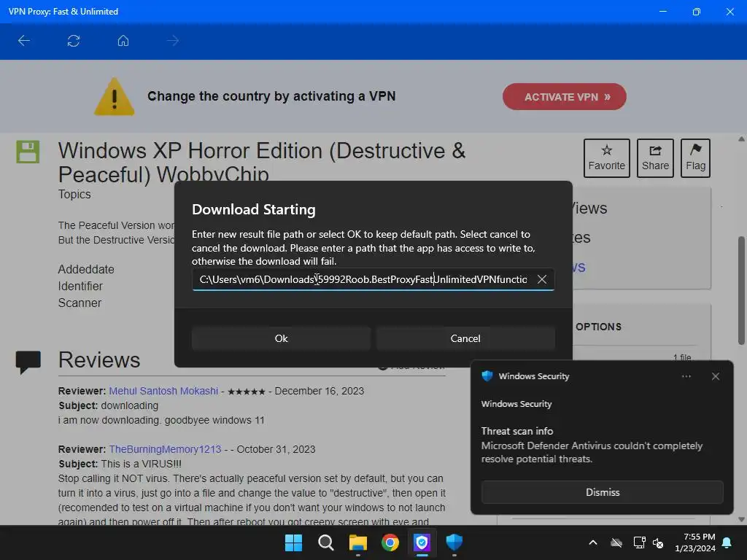
Task: Go back with the left arrow
Action: (24, 41)
